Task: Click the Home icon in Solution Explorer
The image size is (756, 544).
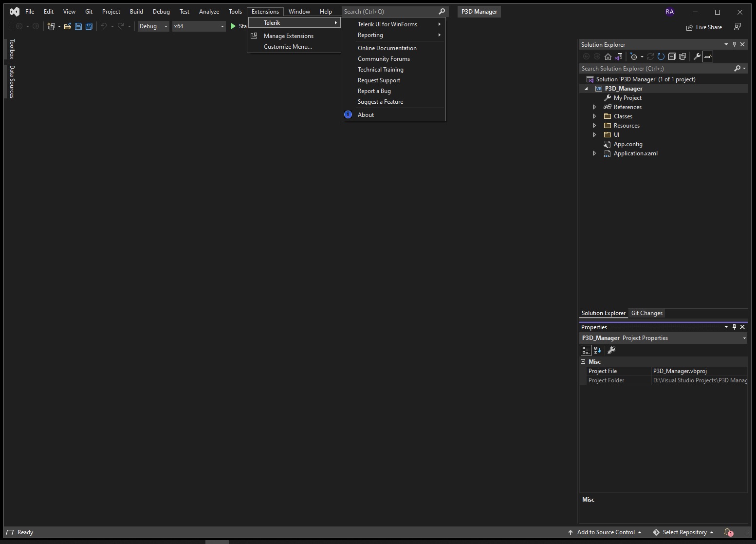Action: [x=608, y=56]
